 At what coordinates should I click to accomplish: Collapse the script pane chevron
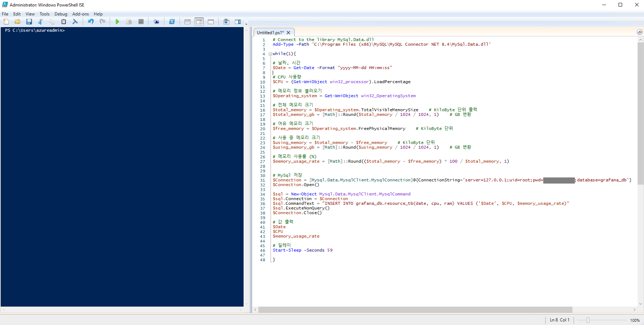[x=640, y=32]
